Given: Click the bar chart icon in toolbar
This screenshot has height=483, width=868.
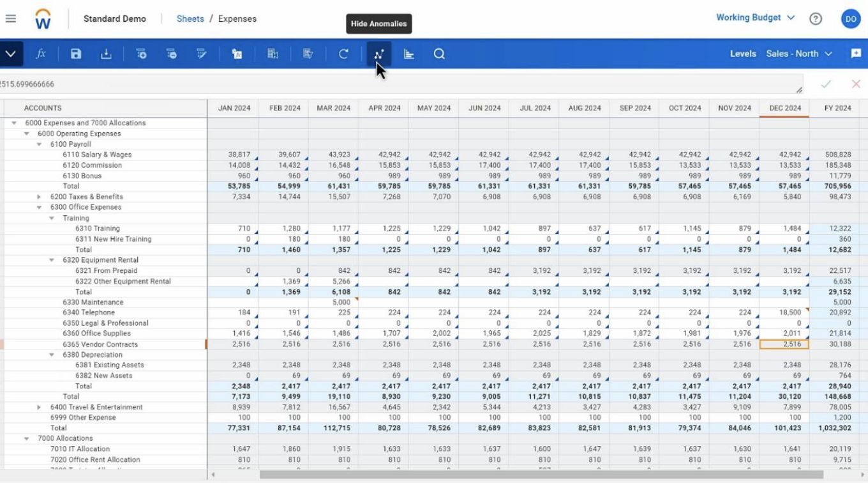Looking at the screenshot, I should pos(409,54).
